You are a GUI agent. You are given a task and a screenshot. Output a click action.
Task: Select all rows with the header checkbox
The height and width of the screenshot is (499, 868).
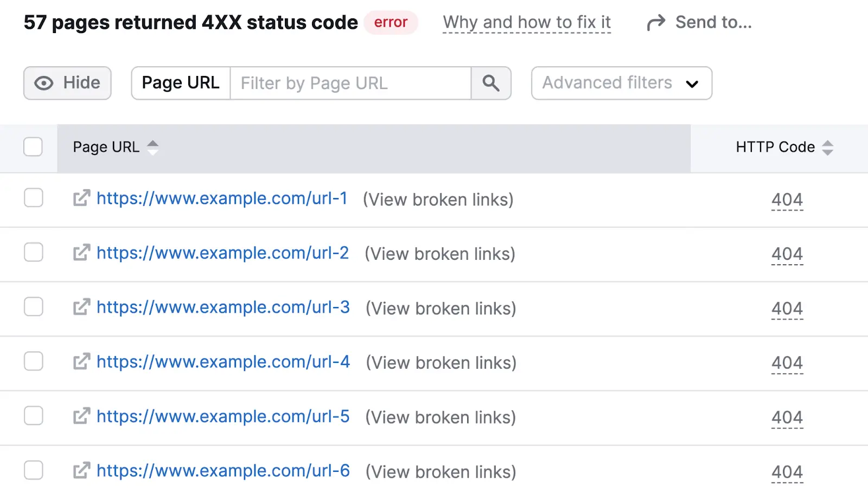33,146
